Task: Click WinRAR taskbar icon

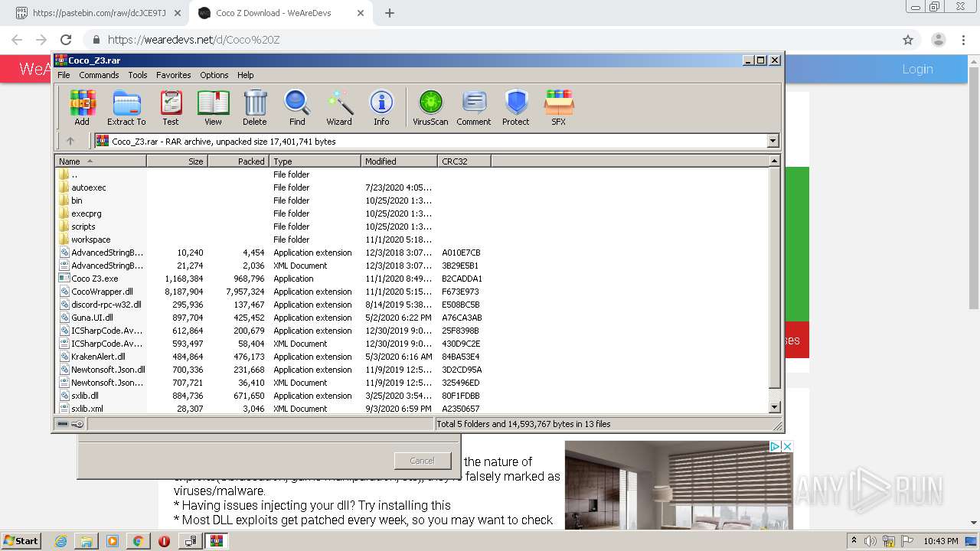Action: 217,541
